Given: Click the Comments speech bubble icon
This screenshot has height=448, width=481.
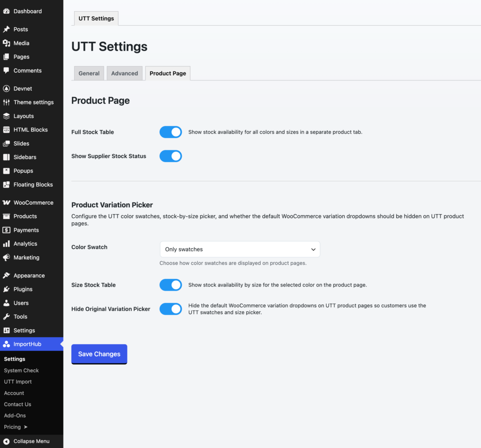Looking at the screenshot, I should coord(7,70).
